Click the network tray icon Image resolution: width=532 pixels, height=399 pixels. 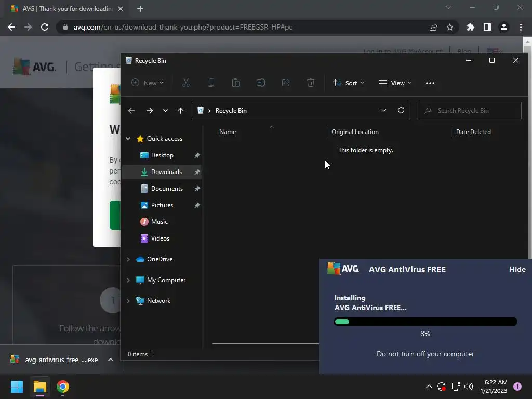pos(456,387)
